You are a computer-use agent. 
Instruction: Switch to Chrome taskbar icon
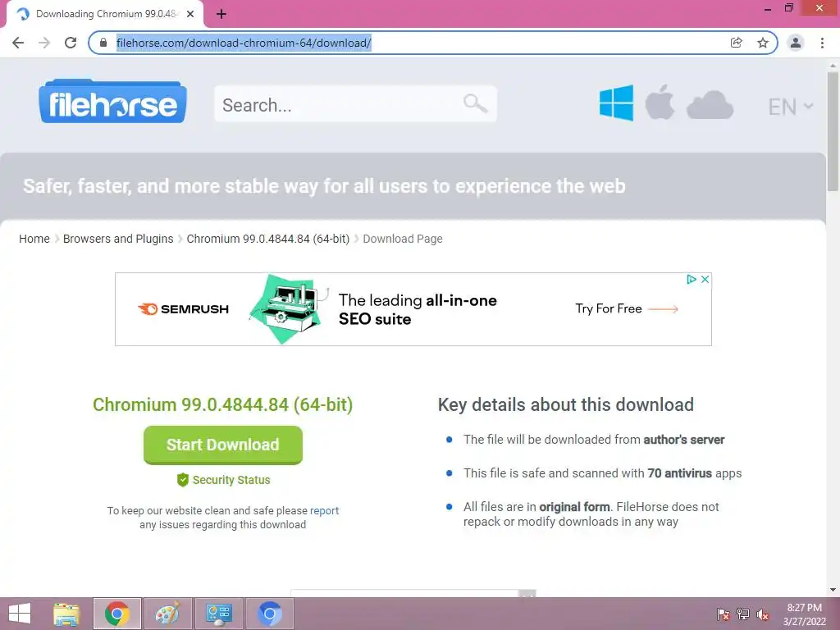click(x=117, y=614)
